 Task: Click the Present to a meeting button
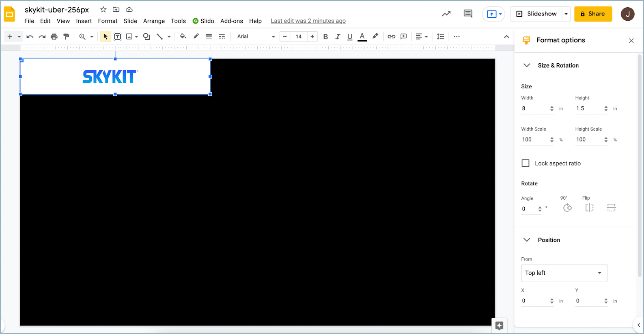click(x=493, y=14)
